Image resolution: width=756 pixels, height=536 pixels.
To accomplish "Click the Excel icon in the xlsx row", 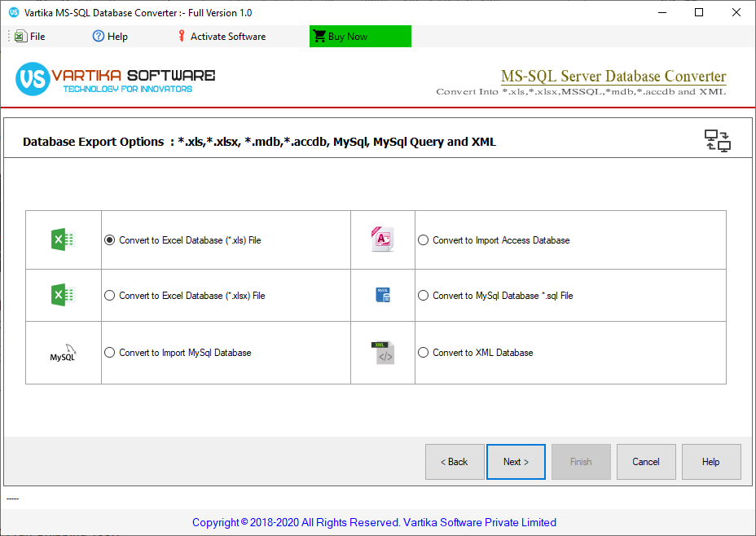I will point(63,295).
